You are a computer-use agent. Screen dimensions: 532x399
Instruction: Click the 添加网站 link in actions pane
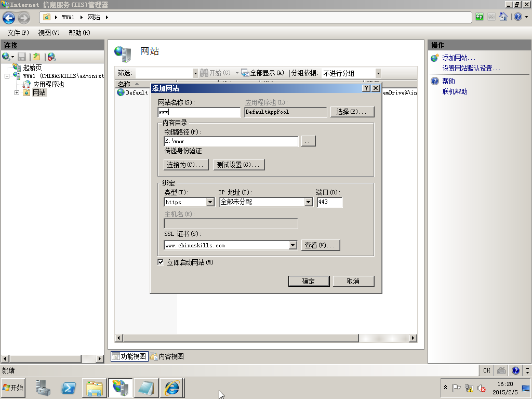[x=459, y=58]
